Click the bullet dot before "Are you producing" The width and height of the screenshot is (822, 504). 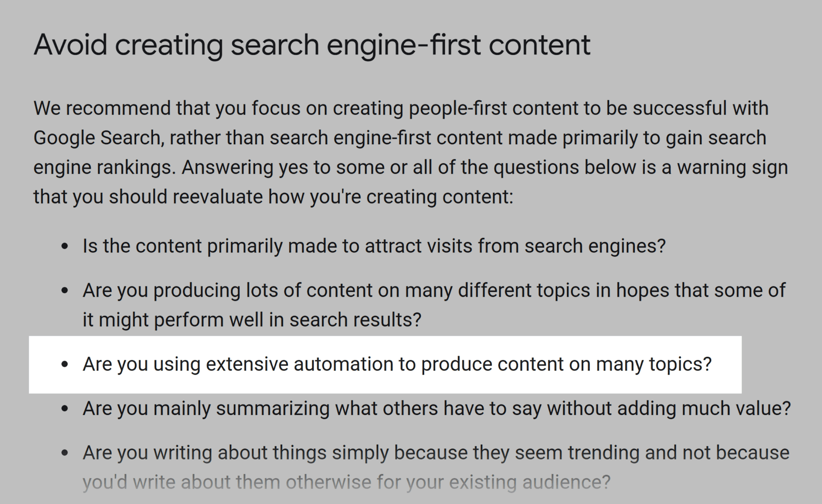[65, 291]
